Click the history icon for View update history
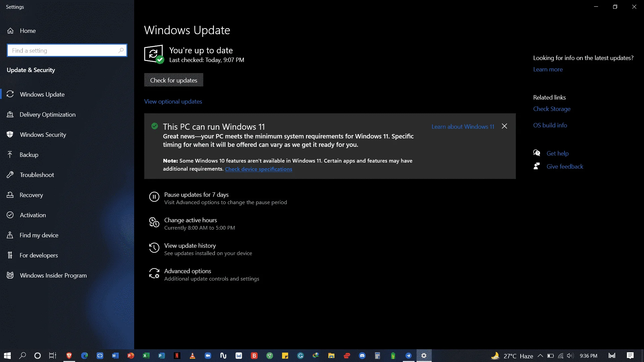644x362 pixels. coord(154,248)
